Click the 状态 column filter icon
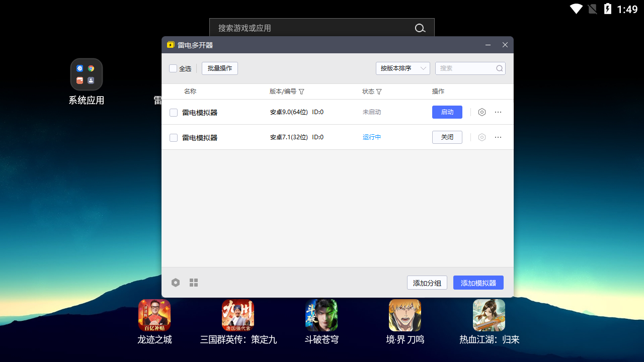 (x=379, y=92)
